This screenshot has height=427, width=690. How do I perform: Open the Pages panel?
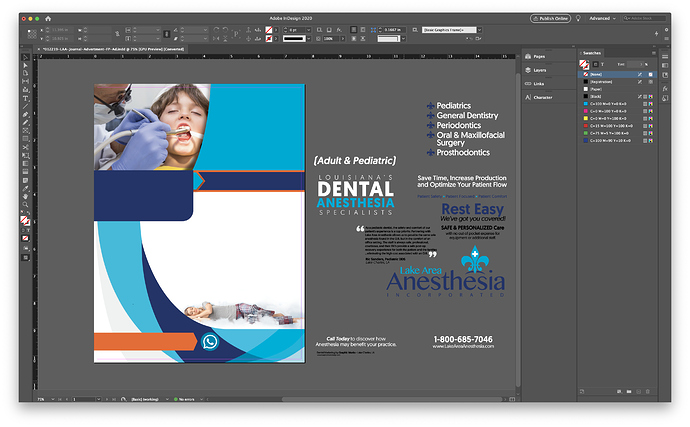click(539, 56)
